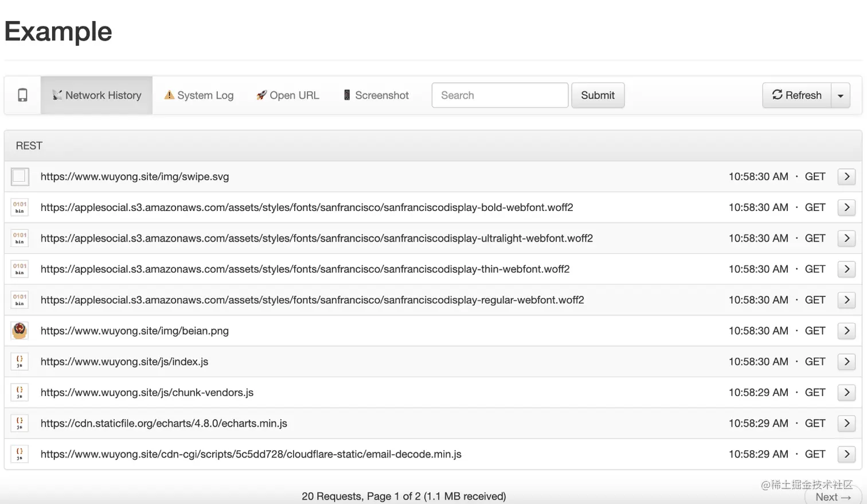
Task: Expand details for swipe.svg request
Action: (x=846, y=177)
